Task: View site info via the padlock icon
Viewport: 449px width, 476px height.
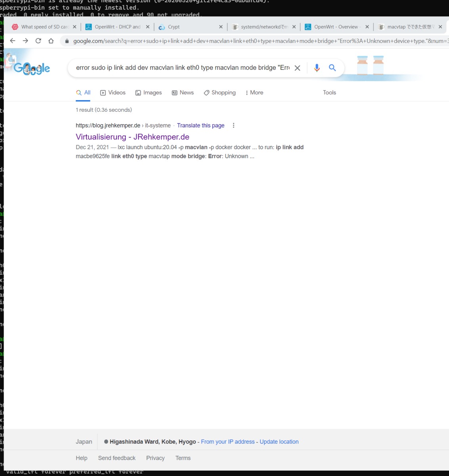Action: tap(67, 41)
